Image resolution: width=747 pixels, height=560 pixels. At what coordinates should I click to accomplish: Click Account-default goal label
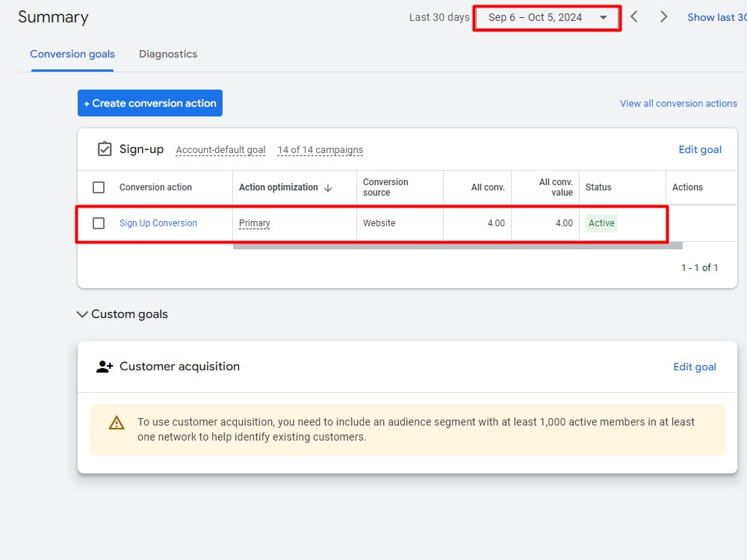point(220,150)
